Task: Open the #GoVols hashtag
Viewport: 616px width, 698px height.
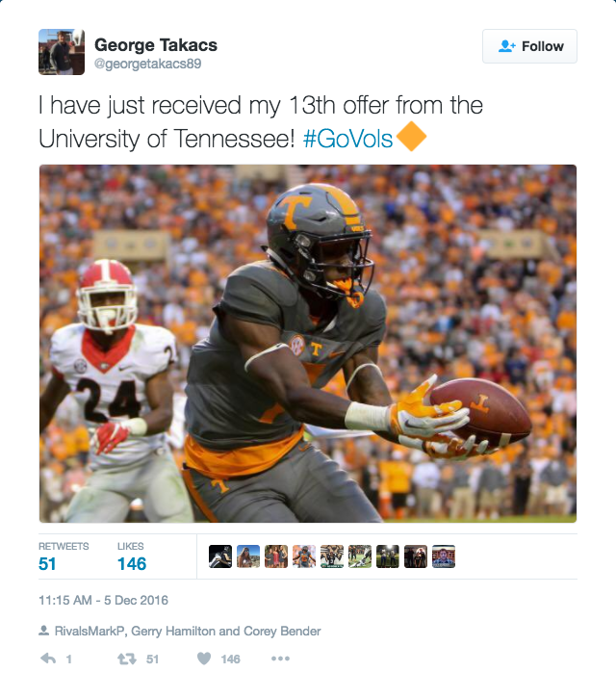Action: pyautogui.click(x=347, y=139)
